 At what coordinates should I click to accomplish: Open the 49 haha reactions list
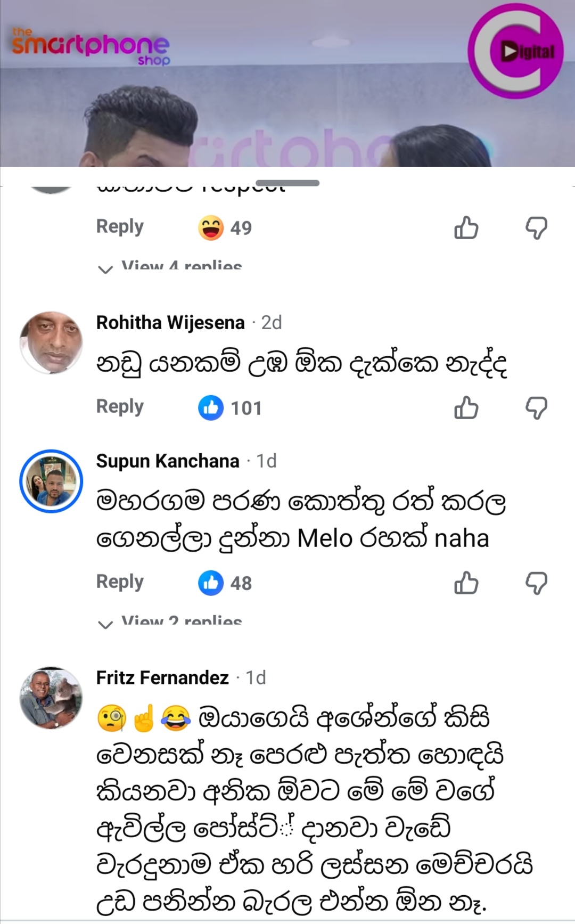(225, 228)
